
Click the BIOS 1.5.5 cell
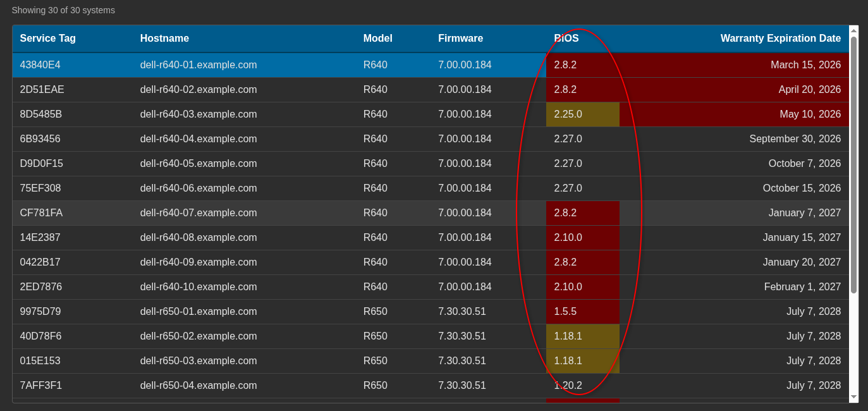583,312
